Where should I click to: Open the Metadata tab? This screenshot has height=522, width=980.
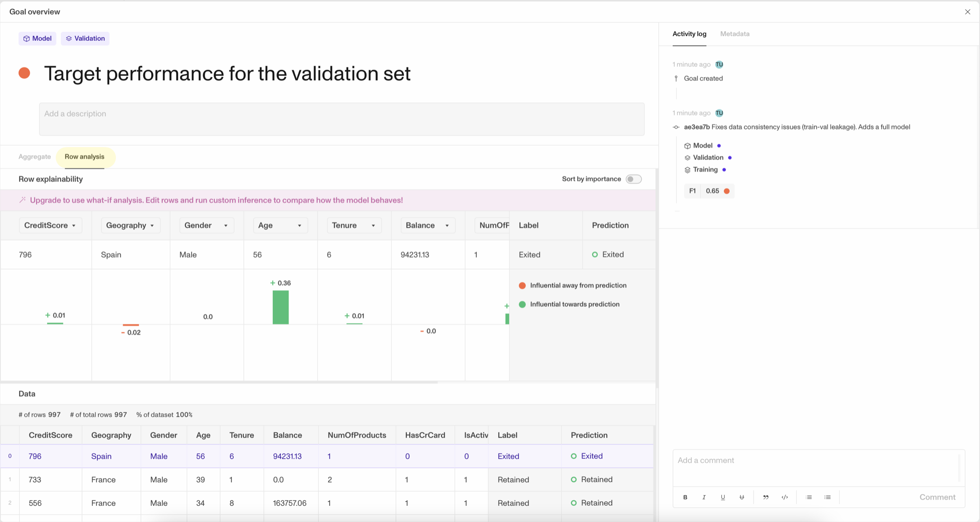pyautogui.click(x=735, y=34)
